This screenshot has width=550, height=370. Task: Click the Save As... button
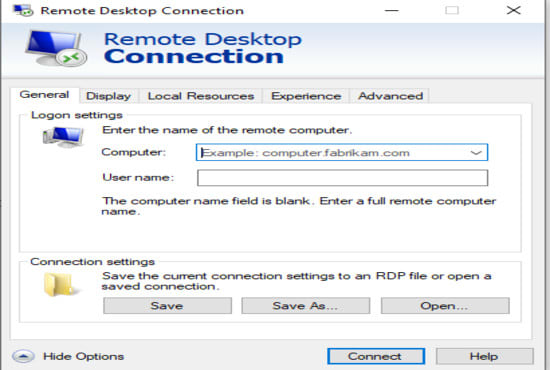(306, 306)
